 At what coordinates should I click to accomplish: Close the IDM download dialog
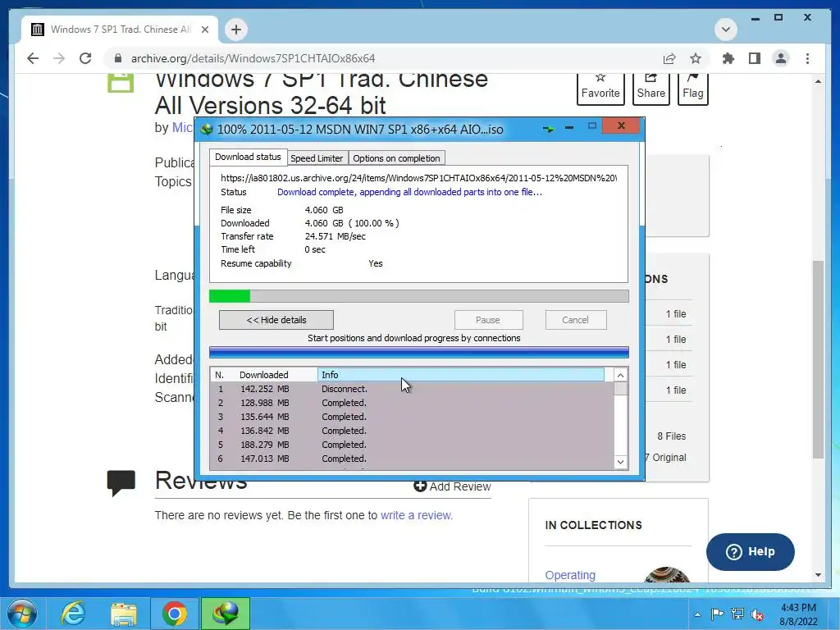(621, 126)
